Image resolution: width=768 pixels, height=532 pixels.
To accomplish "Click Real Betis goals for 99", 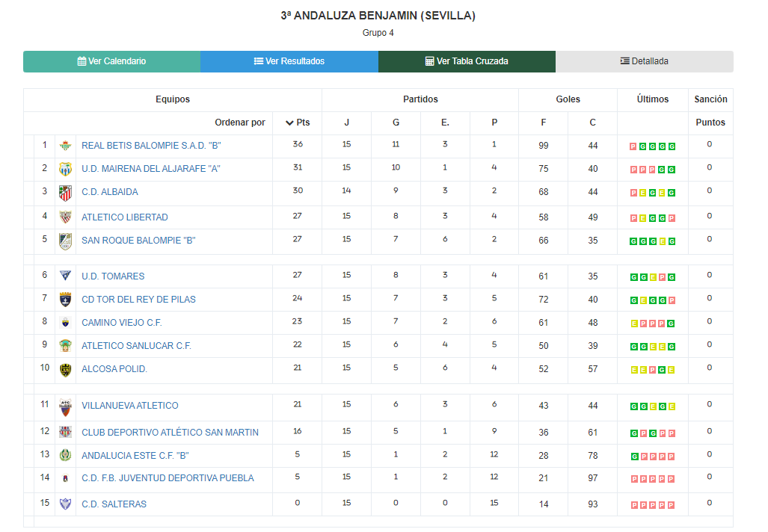I will coord(543,146).
